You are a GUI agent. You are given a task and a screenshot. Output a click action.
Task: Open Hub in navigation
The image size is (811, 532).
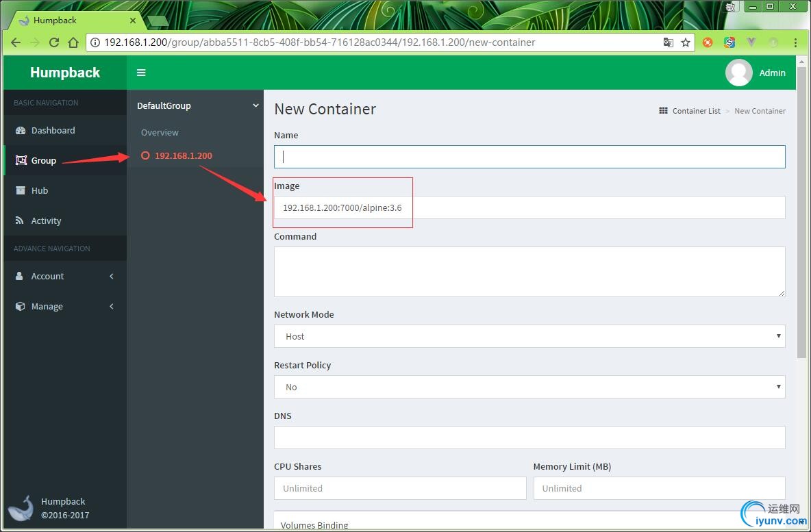click(x=39, y=190)
